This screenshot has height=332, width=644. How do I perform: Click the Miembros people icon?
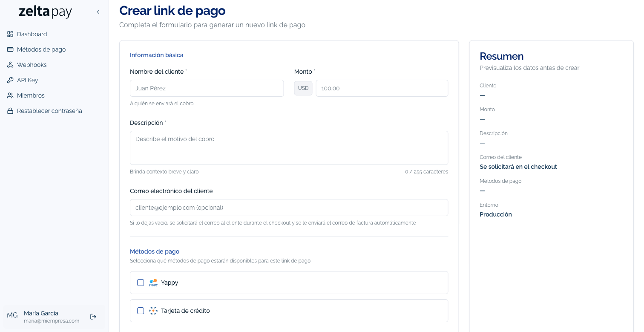10,95
